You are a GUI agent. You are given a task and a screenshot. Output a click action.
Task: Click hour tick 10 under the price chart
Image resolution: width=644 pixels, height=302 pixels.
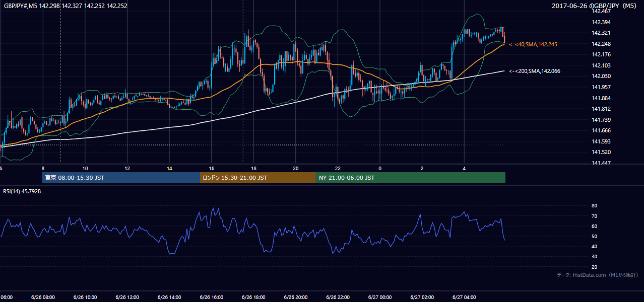click(85, 168)
